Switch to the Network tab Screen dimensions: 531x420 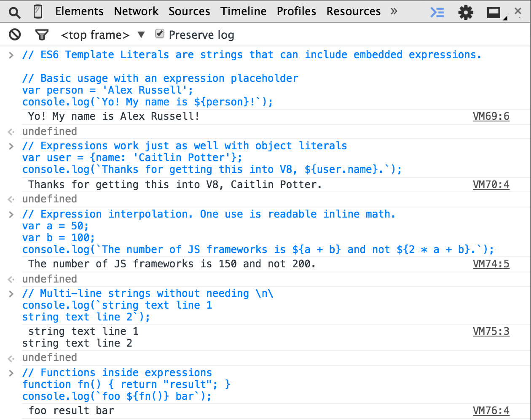(x=136, y=11)
